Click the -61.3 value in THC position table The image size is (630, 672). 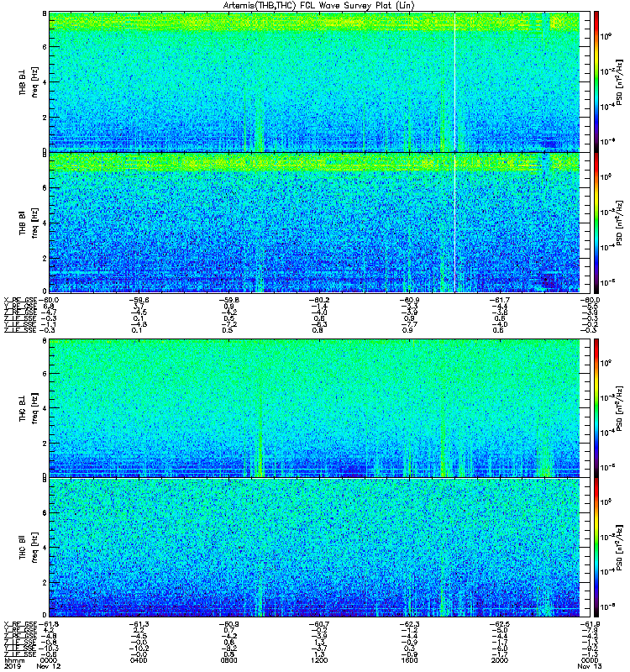pos(138,624)
